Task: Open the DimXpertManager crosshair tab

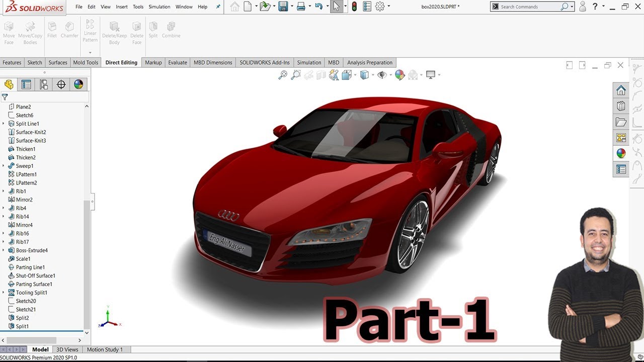Action: (x=61, y=84)
